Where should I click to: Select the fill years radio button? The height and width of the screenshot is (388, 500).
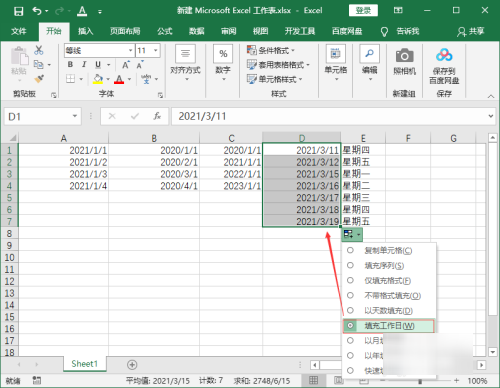tap(350, 355)
